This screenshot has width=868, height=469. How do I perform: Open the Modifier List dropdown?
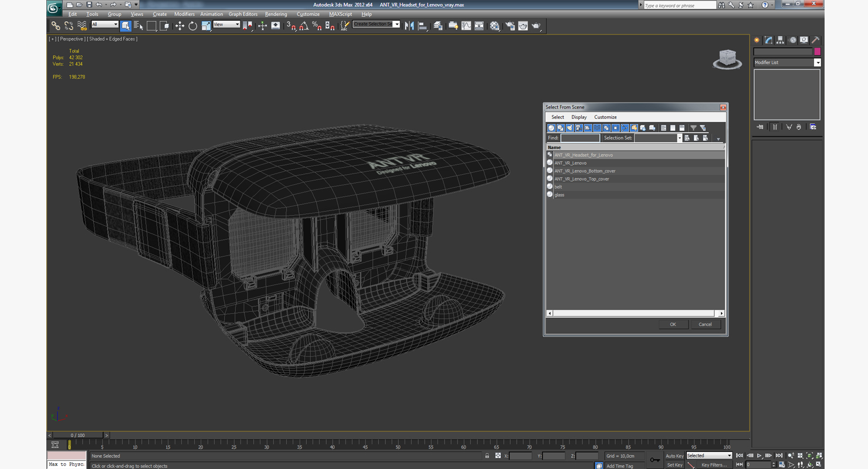coord(787,62)
